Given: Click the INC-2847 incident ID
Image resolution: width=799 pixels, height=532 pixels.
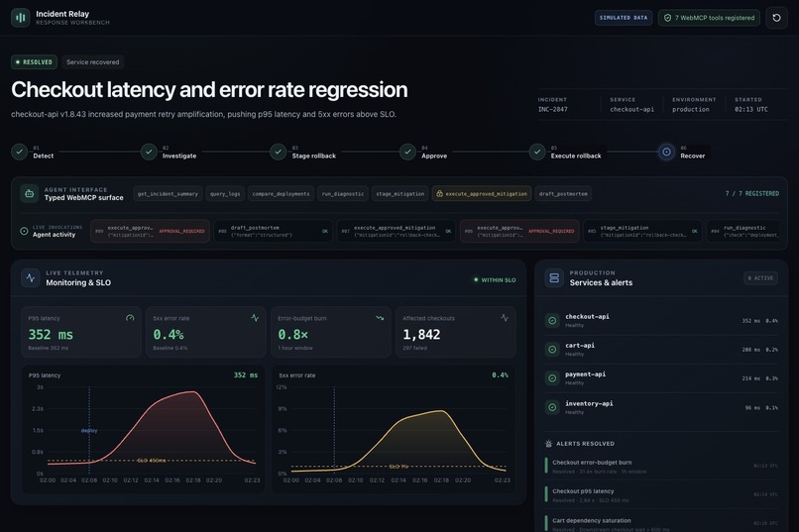Looking at the screenshot, I should point(553,109).
